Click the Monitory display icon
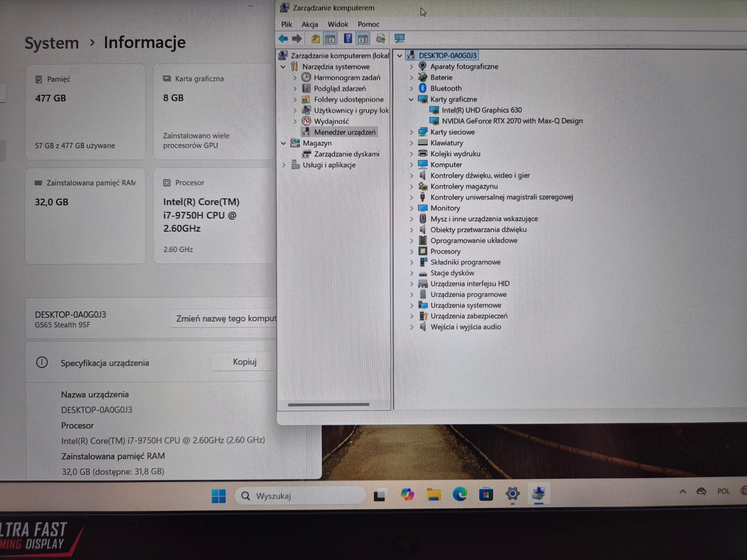747x560 pixels. 422,208
